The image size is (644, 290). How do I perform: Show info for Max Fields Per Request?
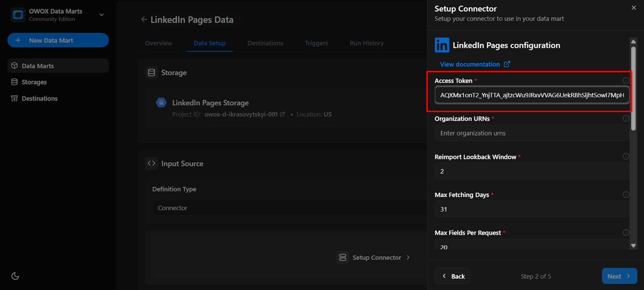coord(626,232)
